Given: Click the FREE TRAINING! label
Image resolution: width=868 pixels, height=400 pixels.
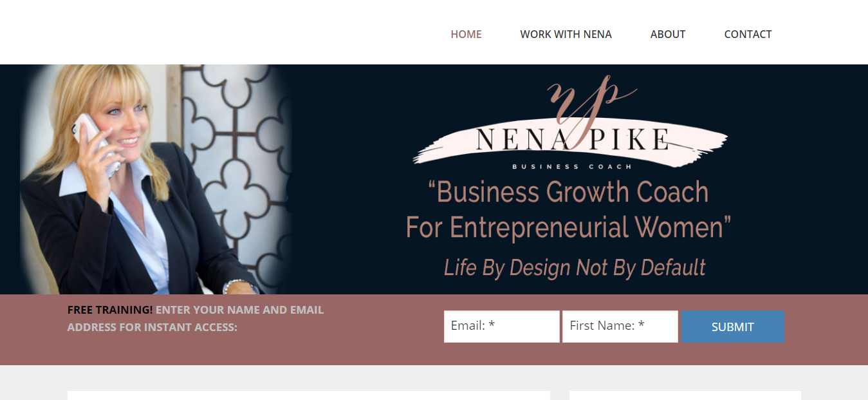Looking at the screenshot, I should point(109,310).
